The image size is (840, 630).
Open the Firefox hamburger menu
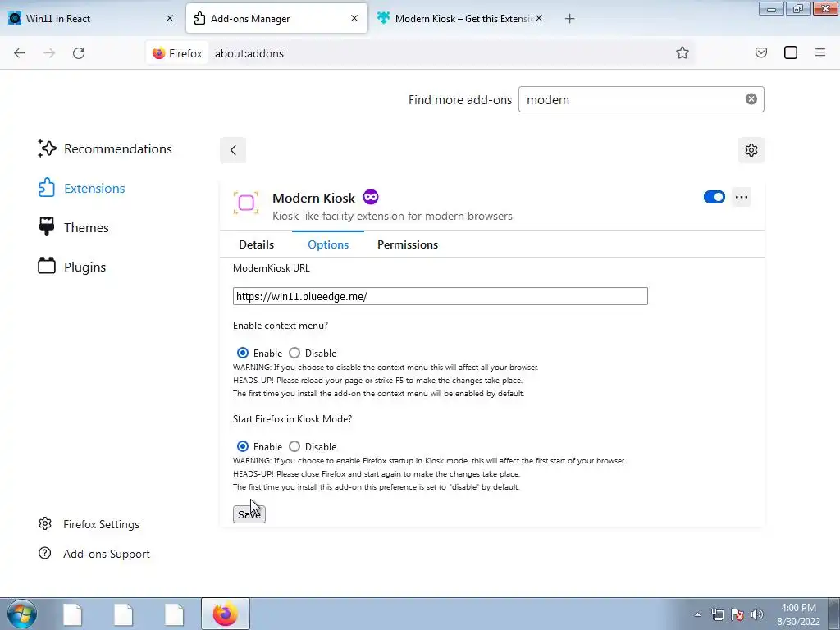[x=820, y=52]
